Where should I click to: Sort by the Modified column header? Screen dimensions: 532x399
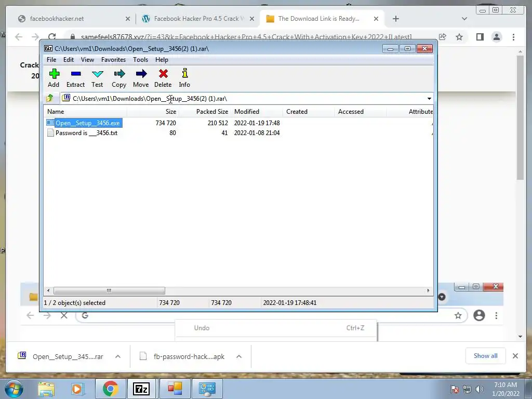pyautogui.click(x=257, y=112)
